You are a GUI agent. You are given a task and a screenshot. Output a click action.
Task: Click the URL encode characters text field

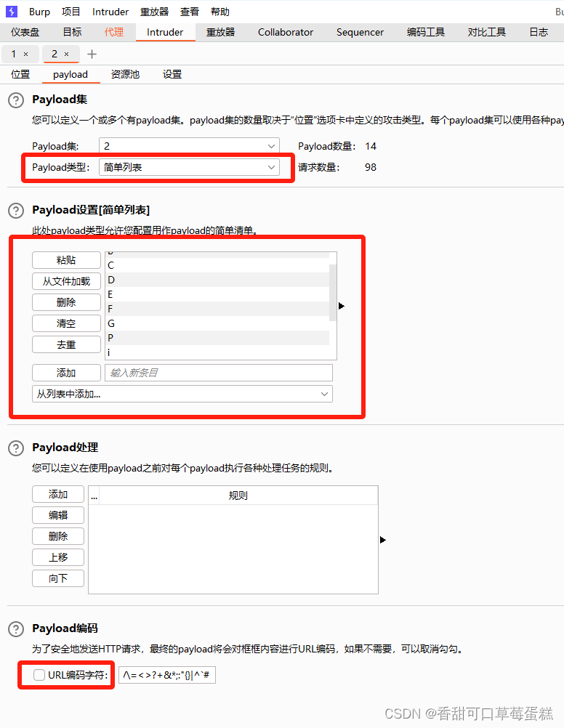tap(167, 675)
